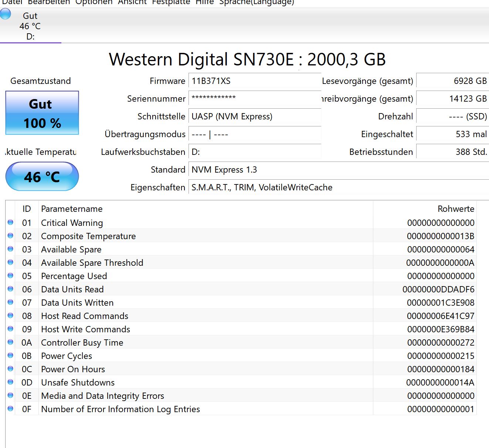Click the ID column header
Screen dimensions: 489x448
(x=27, y=209)
